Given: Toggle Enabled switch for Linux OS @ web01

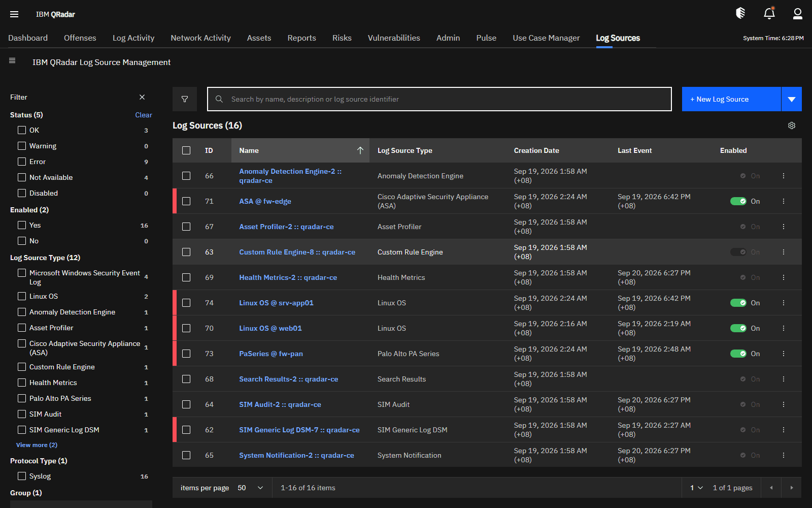Looking at the screenshot, I should tap(738, 328).
